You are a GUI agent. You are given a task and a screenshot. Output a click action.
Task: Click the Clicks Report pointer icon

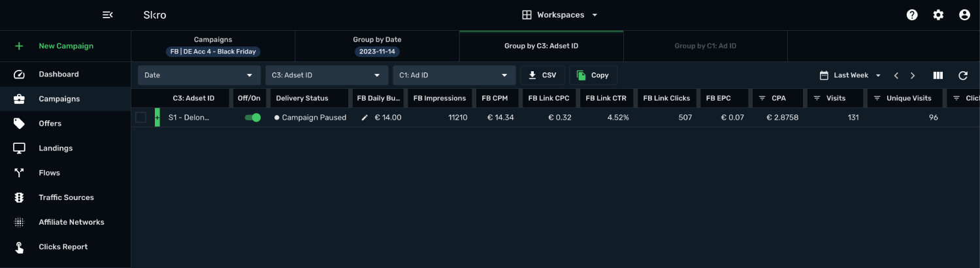coord(19,247)
